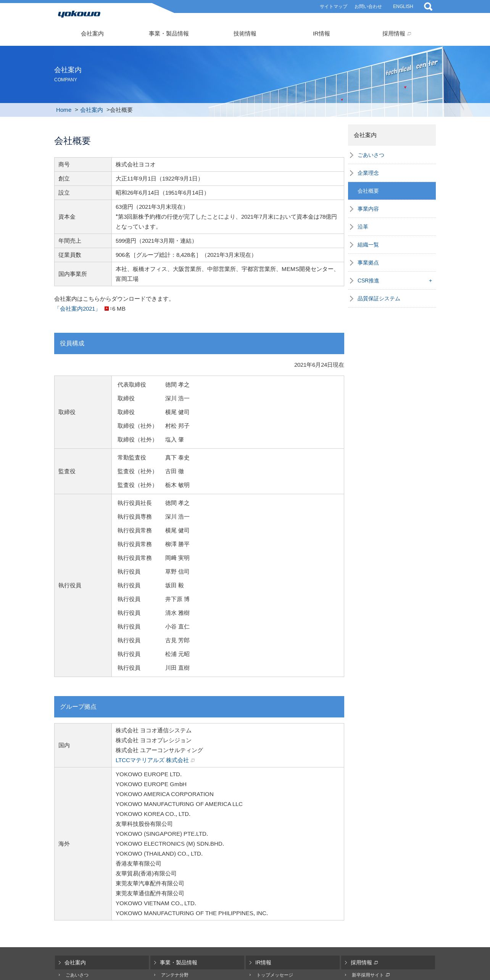Select 会社概要 sidebar item

pyautogui.click(x=392, y=191)
